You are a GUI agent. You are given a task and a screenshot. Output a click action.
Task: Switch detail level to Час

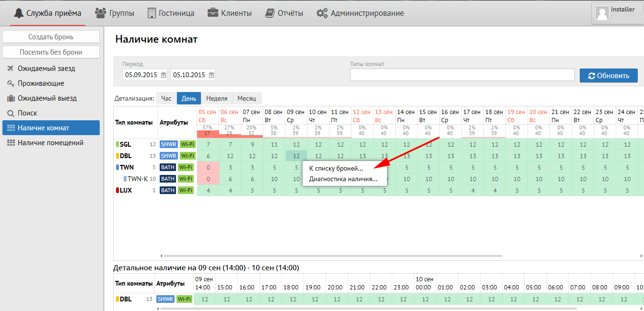[166, 98]
